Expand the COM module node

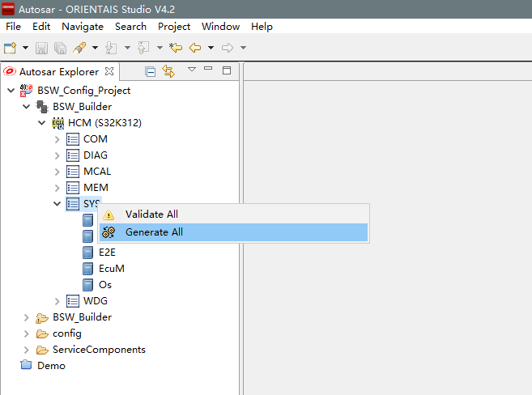[x=57, y=139]
